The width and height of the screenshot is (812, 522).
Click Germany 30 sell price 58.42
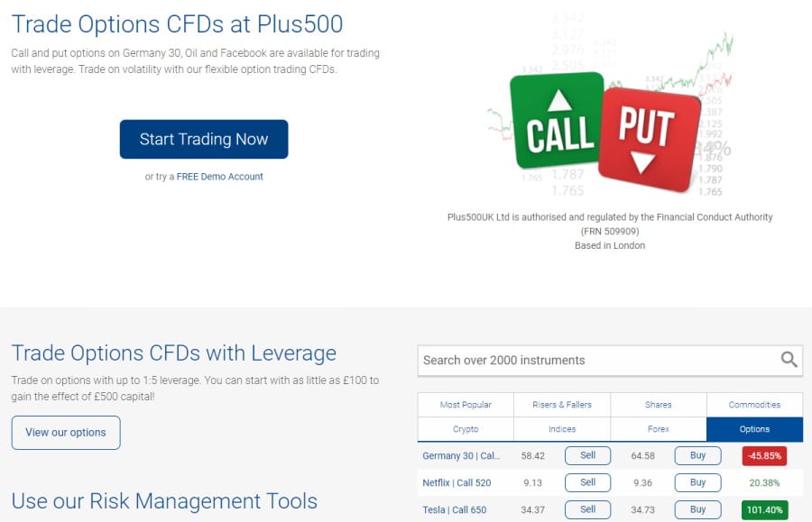533,456
